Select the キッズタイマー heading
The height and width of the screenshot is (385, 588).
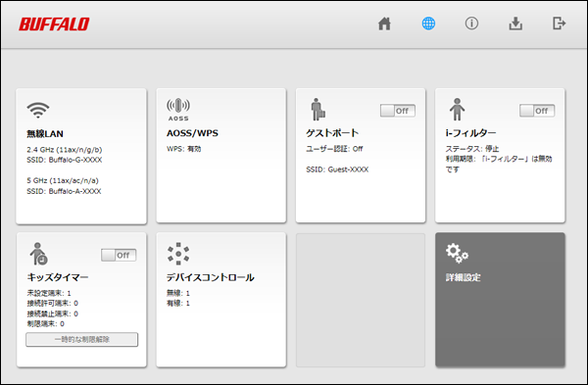click(x=58, y=277)
